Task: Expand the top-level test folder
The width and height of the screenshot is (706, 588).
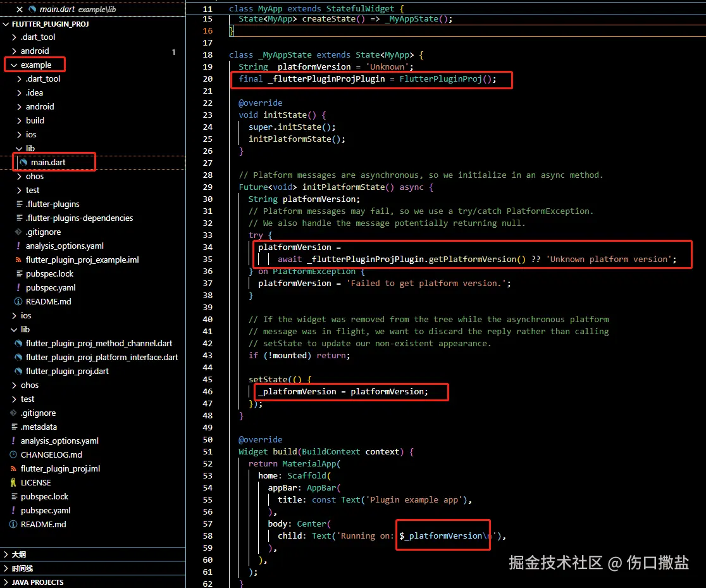Action: click(14, 399)
